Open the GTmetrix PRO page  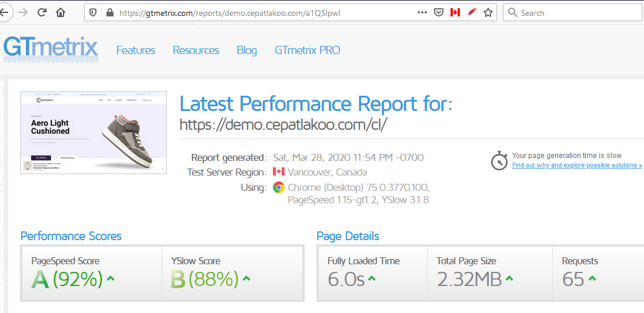[307, 51]
